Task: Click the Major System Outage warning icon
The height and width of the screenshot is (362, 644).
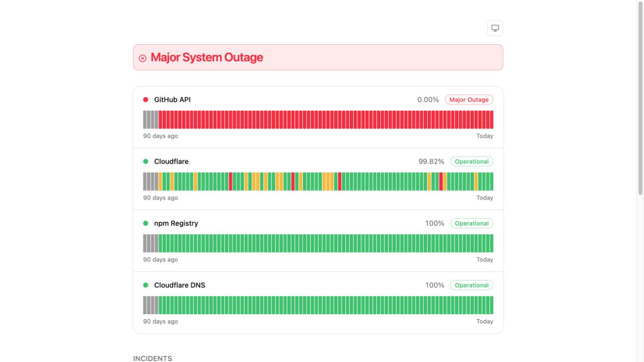Action: (x=143, y=58)
